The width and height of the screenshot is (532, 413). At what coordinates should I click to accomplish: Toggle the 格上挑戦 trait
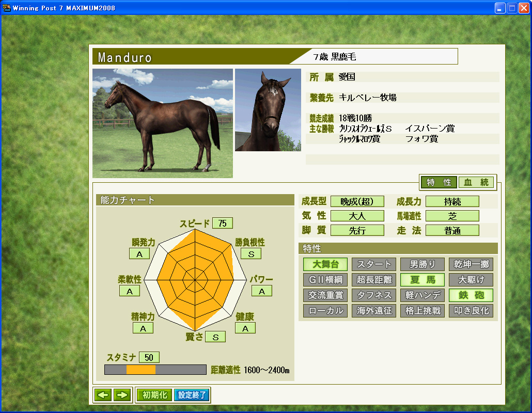[423, 311]
